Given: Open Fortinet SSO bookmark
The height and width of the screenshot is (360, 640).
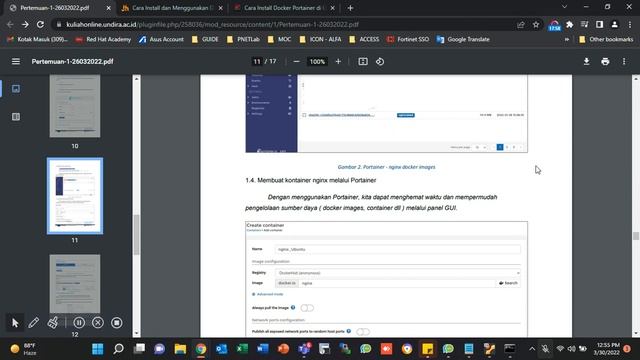Looking at the screenshot, I should pos(408,40).
